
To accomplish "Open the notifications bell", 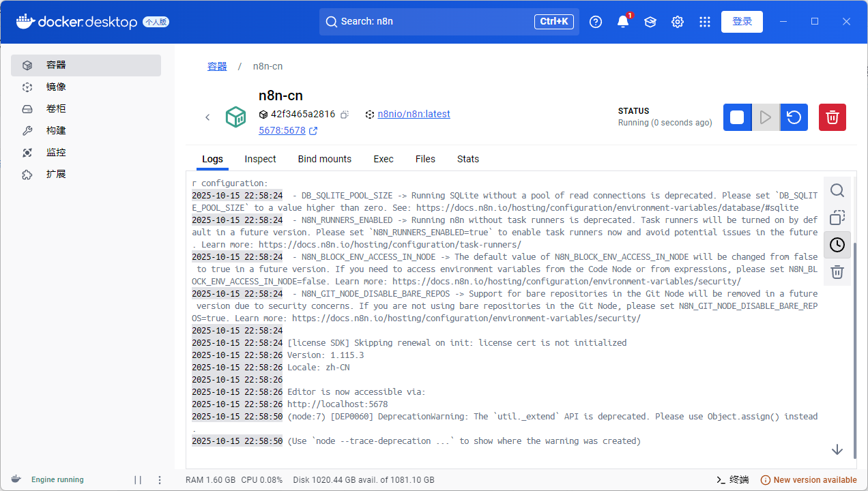I will [623, 22].
